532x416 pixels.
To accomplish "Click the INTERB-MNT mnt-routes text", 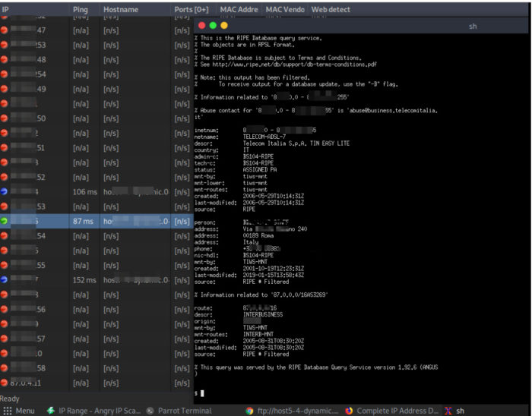I will (258, 334).
